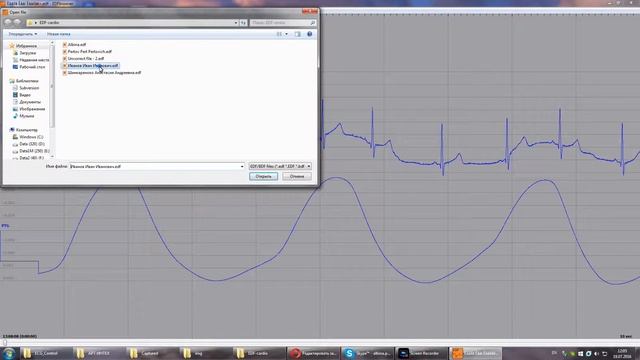This screenshot has height=360, width=640.
Task: Select Библиотеки (Libraries) in navigation pane
Action: pyautogui.click(x=24, y=81)
